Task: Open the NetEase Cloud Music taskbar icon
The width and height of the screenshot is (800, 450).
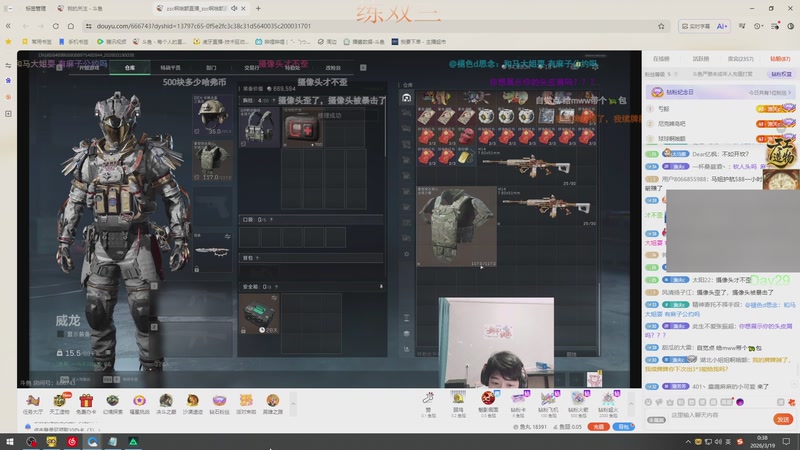Action: point(72,442)
